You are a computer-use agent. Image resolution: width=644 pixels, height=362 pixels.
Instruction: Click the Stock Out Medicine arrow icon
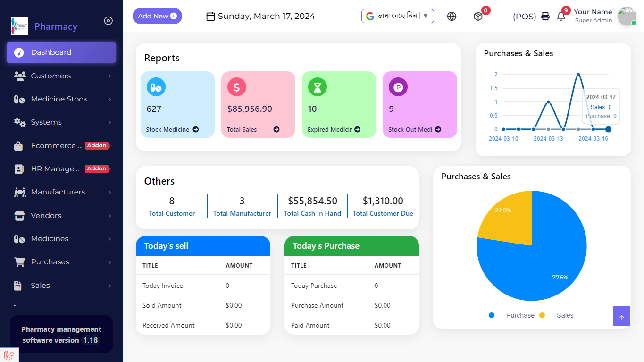click(438, 129)
